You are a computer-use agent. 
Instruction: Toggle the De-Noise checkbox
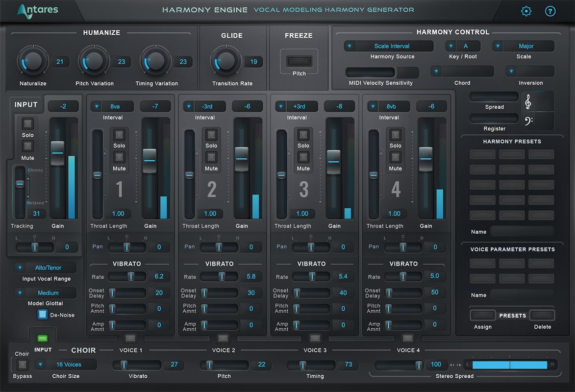(x=43, y=314)
